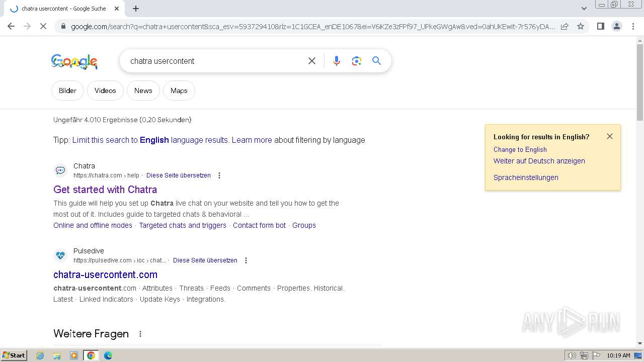Open media player from taskbar
The image size is (644, 362).
click(x=74, y=355)
